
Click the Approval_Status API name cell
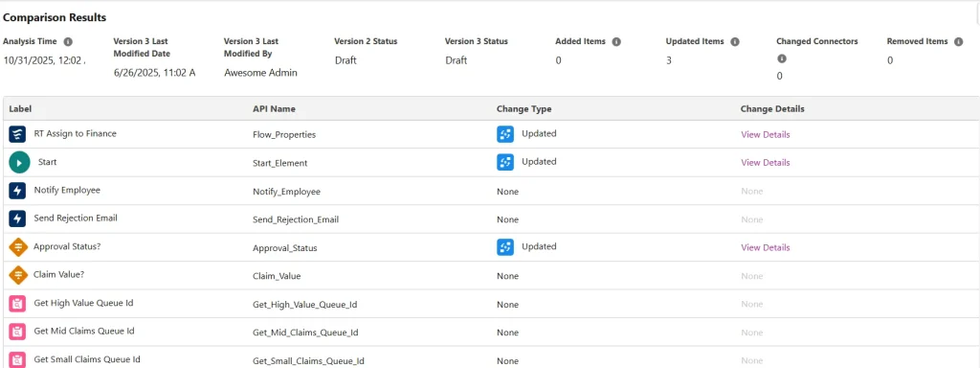pos(285,248)
